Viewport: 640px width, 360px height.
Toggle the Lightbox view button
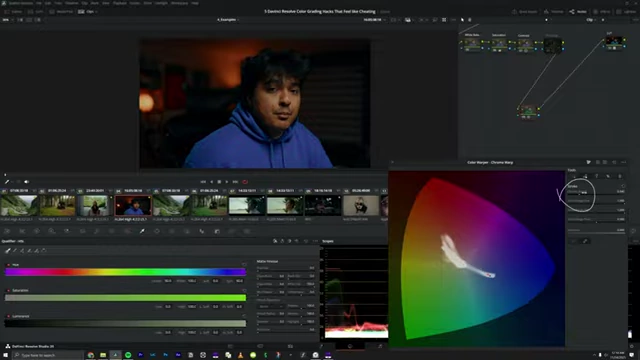pyautogui.click(x=628, y=12)
